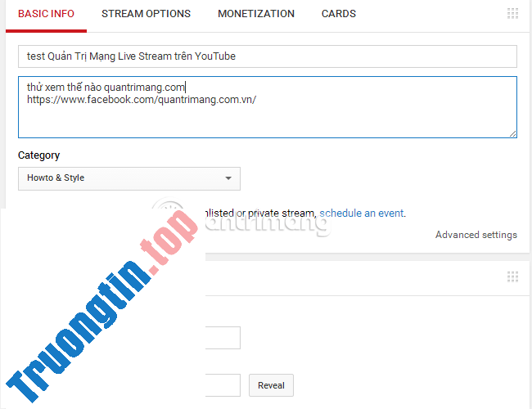This screenshot has width=532, height=409.
Task: Select the CARDS tab
Action: [x=339, y=14]
